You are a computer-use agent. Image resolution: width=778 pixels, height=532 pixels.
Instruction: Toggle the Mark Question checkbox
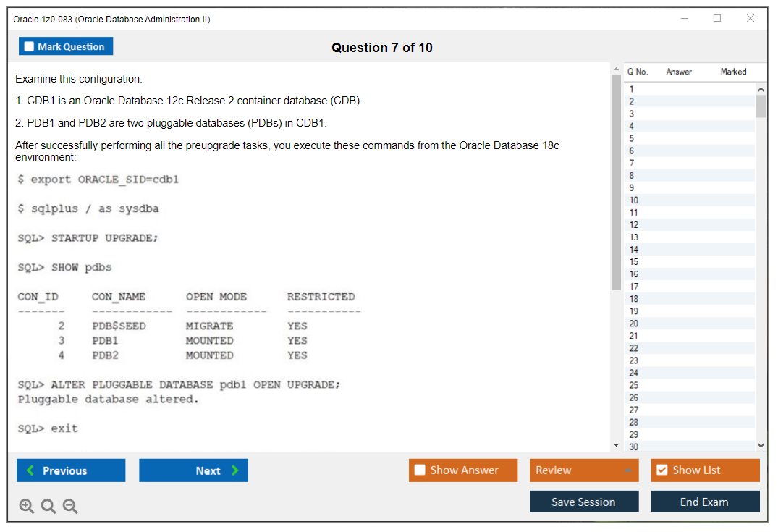coord(29,46)
